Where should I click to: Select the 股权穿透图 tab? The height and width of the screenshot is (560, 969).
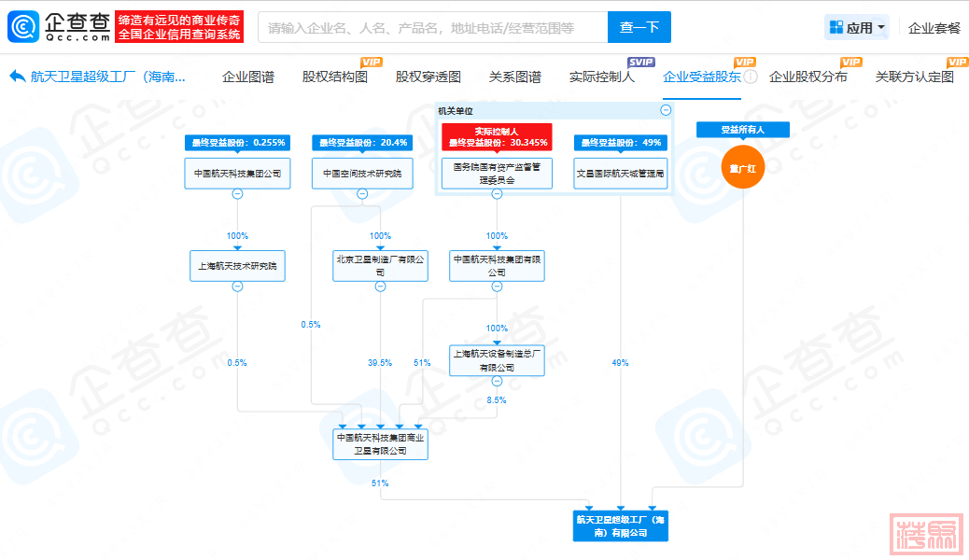tap(428, 77)
